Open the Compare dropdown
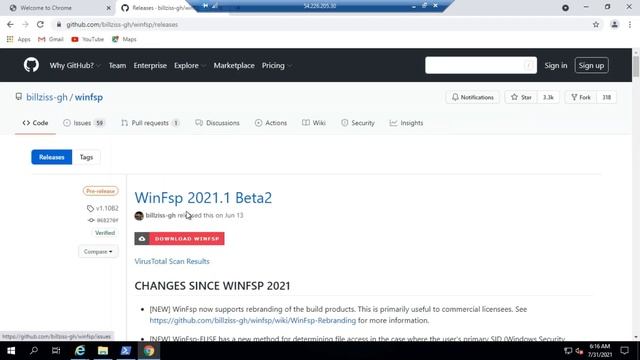Image resolution: width=640 pixels, height=360 pixels. coord(98,252)
